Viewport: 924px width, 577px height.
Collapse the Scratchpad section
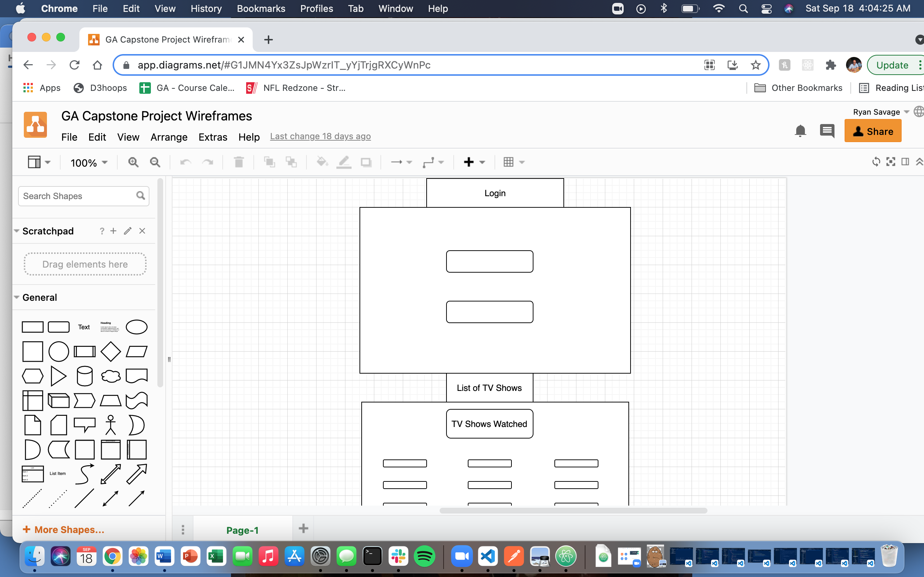[17, 231]
